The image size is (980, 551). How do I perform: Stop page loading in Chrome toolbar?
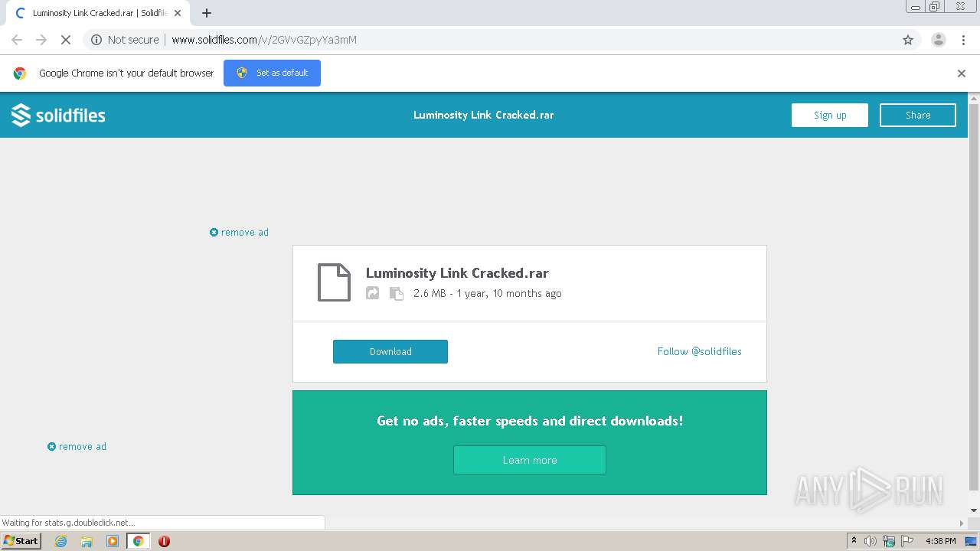66,40
